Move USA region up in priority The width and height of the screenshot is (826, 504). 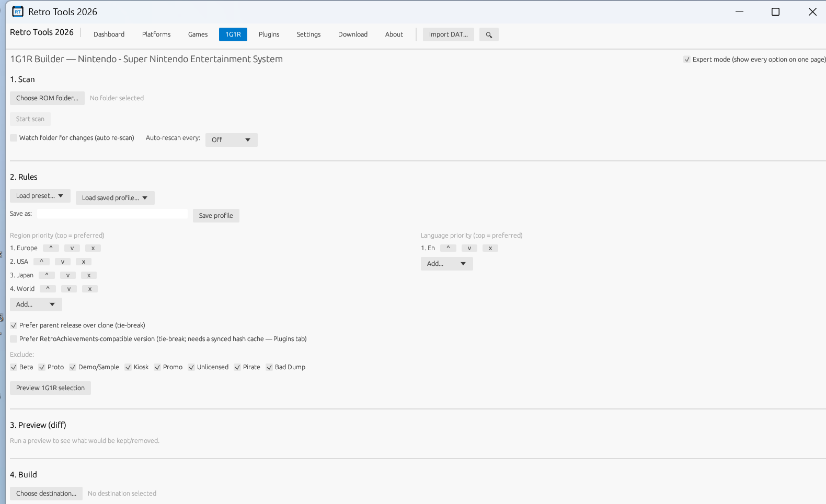[41, 262]
